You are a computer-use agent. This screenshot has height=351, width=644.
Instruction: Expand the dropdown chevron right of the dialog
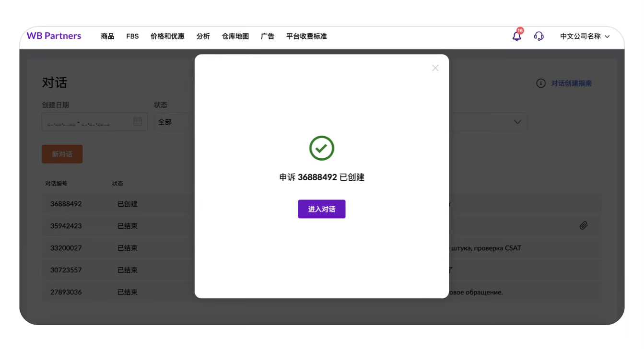click(x=517, y=122)
